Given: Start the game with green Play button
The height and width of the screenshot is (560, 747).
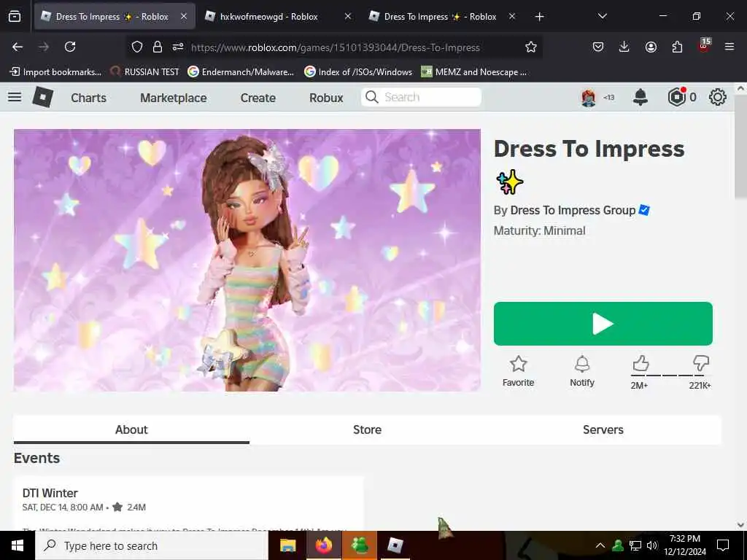Looking at the screenshot, I should click(603, 324).
